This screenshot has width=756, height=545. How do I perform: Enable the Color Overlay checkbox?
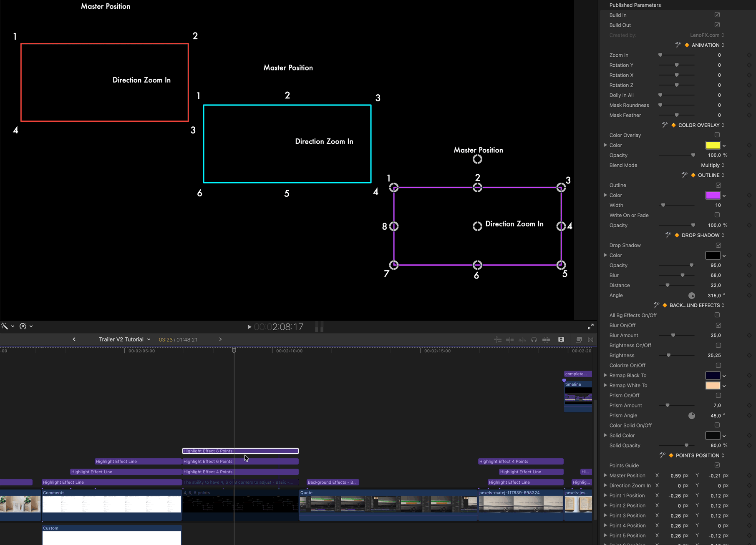pos(717,135)
